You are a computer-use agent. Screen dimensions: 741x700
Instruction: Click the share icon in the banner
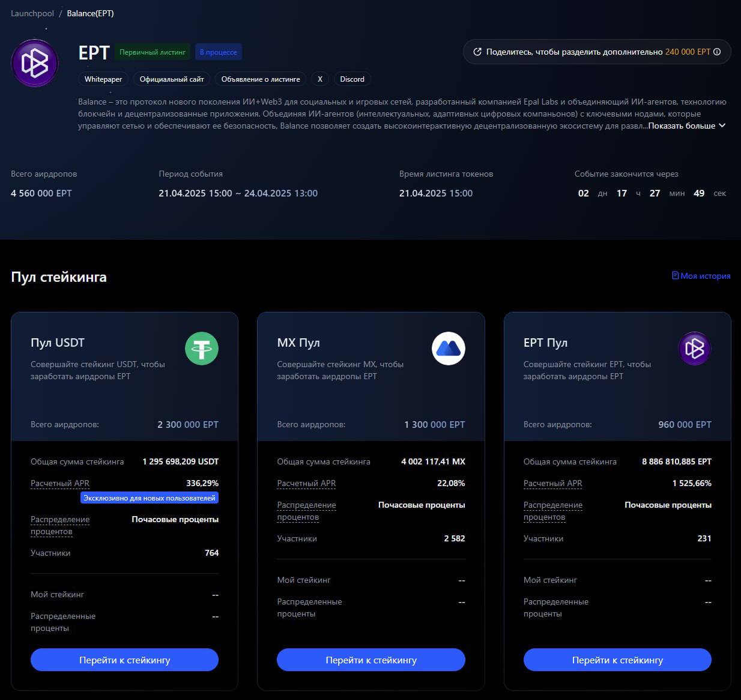click(477, 52)
